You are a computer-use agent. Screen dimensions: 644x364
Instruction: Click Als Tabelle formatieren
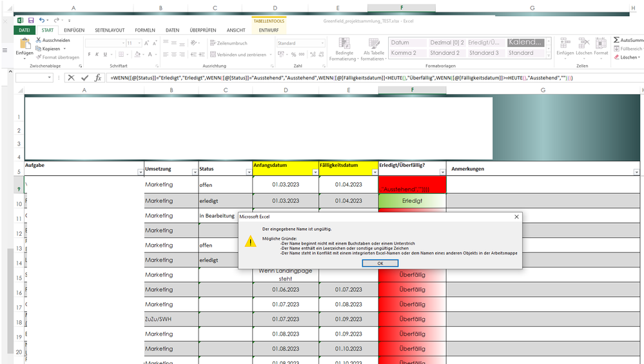tap(374, 49)
